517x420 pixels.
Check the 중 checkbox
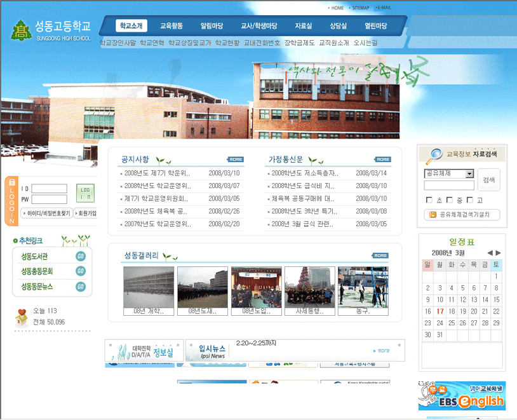(x=449, y=200)
